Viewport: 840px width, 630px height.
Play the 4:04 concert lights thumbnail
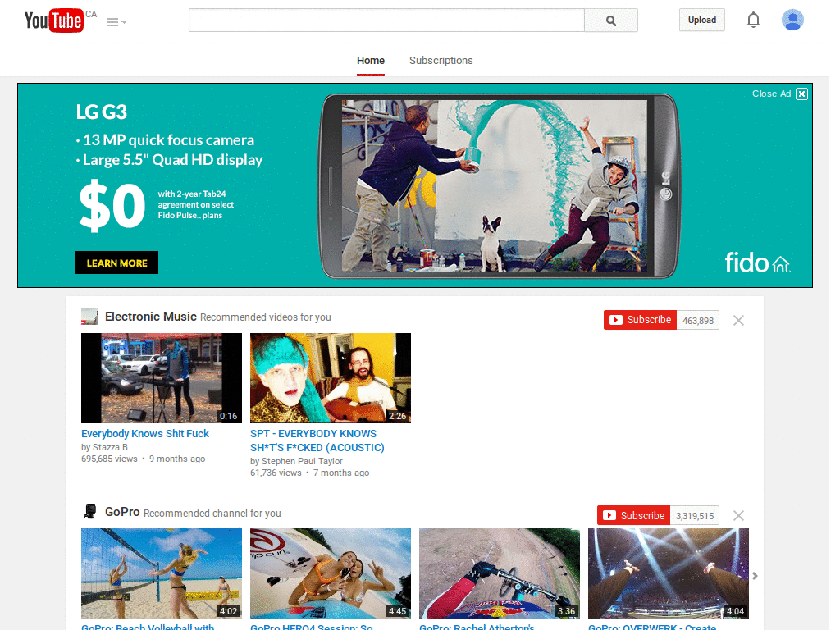(x=669, y=573)
